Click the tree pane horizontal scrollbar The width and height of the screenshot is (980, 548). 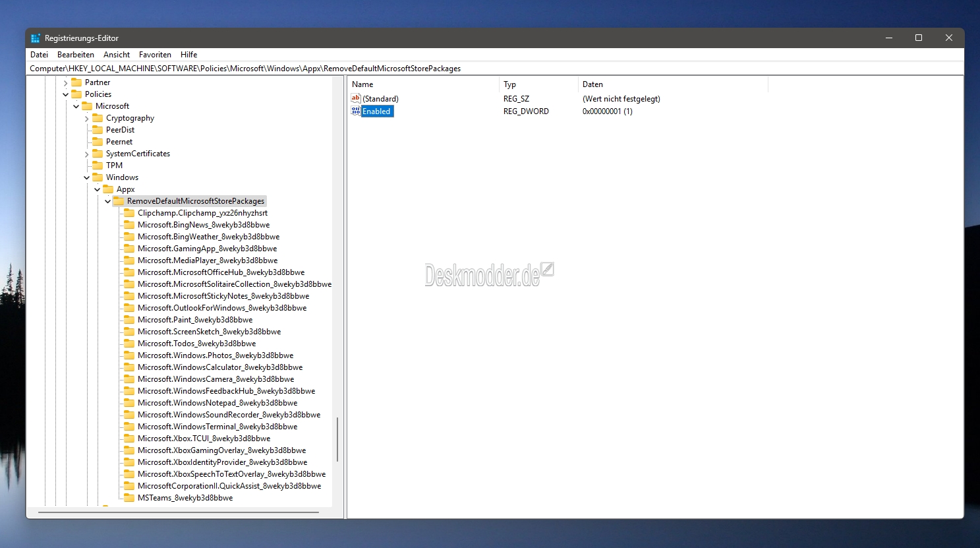179,512
